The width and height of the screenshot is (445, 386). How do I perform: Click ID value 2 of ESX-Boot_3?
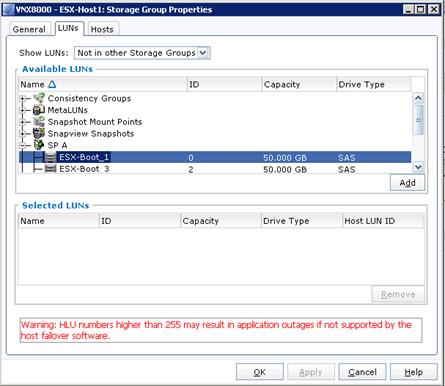pyautogui.click(x=191, y=169)
